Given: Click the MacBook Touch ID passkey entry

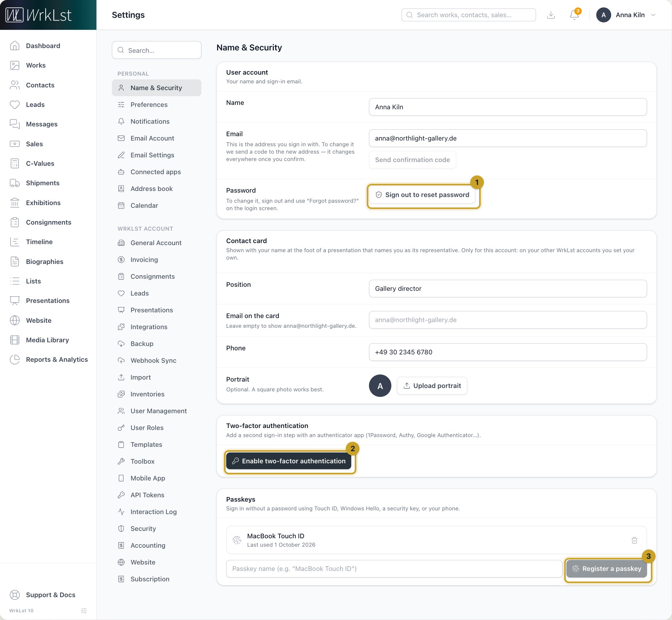Looking at the screenshot, I should pos(436,540).
